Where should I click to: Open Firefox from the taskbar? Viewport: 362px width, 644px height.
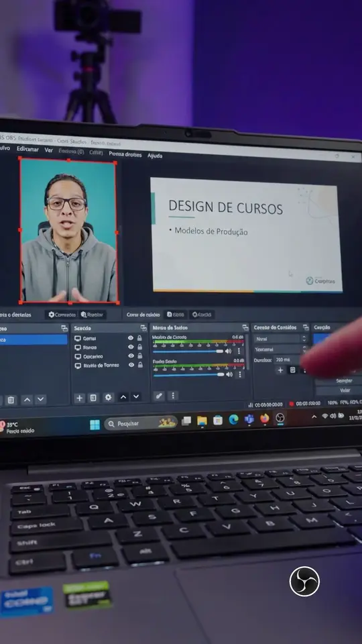pyautogui.click(x=265, y=419)
